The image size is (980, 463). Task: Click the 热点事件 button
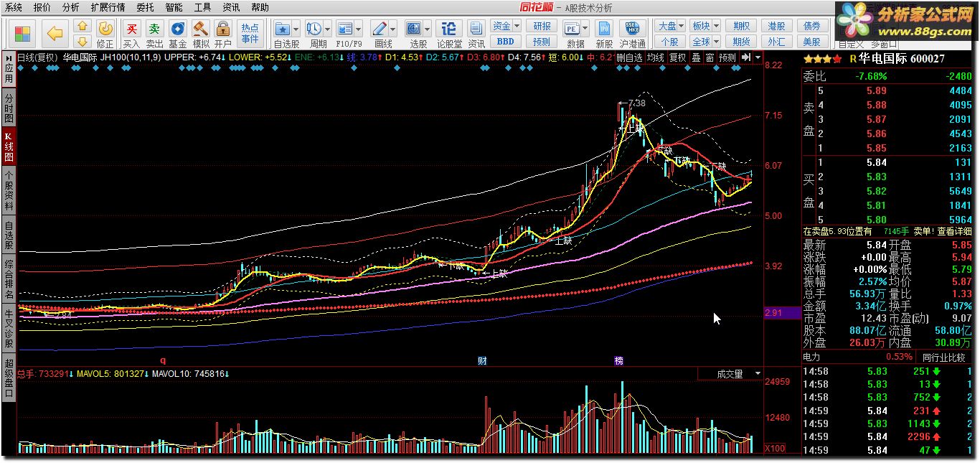(x=250, y=34)
